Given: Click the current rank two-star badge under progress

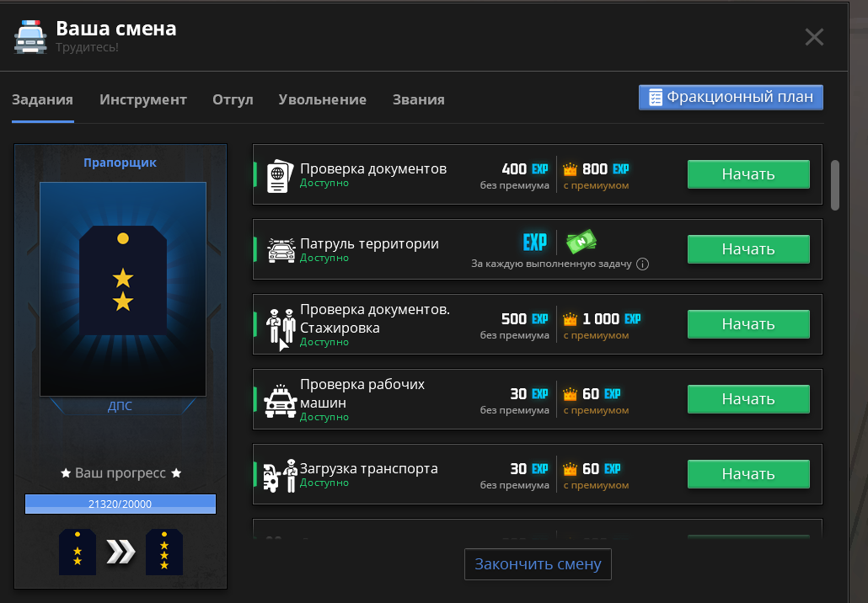Looking at the screenshot, I should point(78,552).
